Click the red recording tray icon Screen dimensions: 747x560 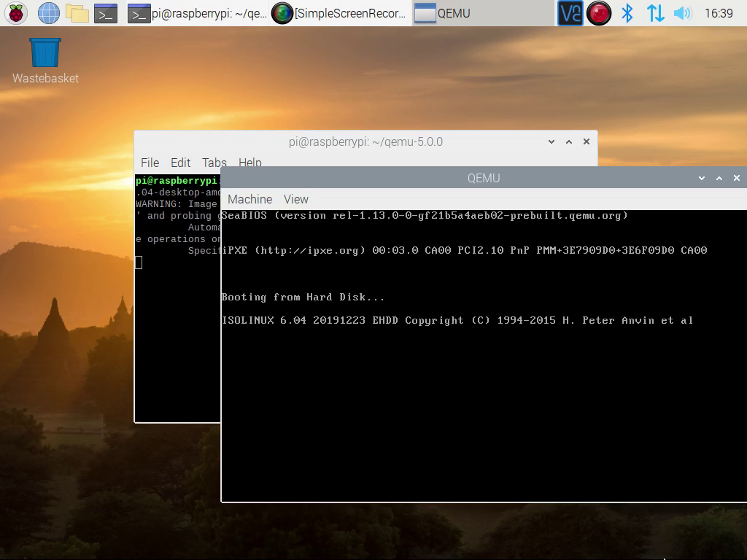[599, 13]
